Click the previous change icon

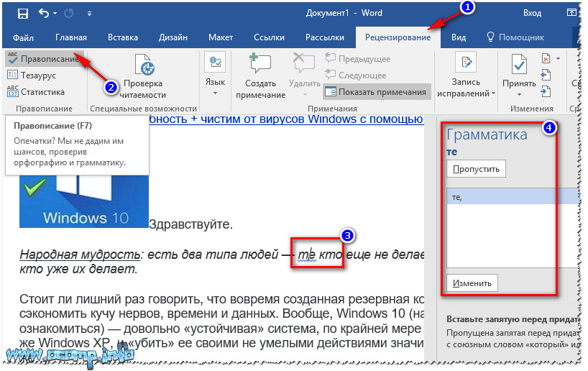546,75
